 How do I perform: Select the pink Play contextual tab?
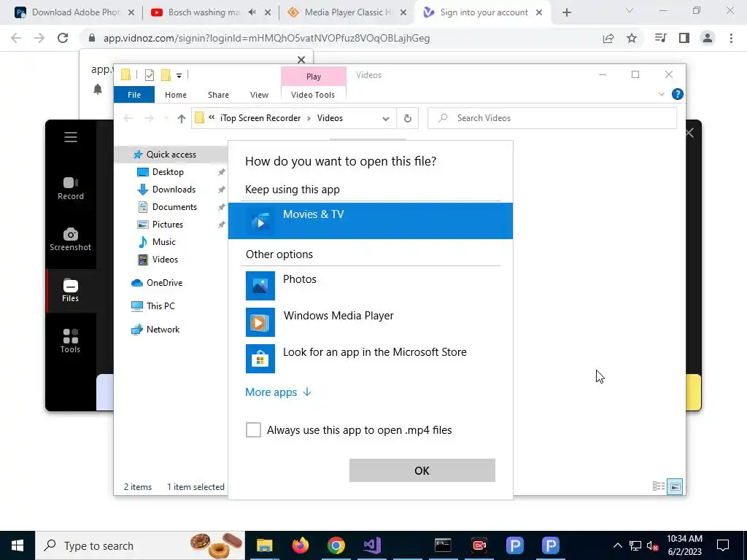tap(314, 76)
